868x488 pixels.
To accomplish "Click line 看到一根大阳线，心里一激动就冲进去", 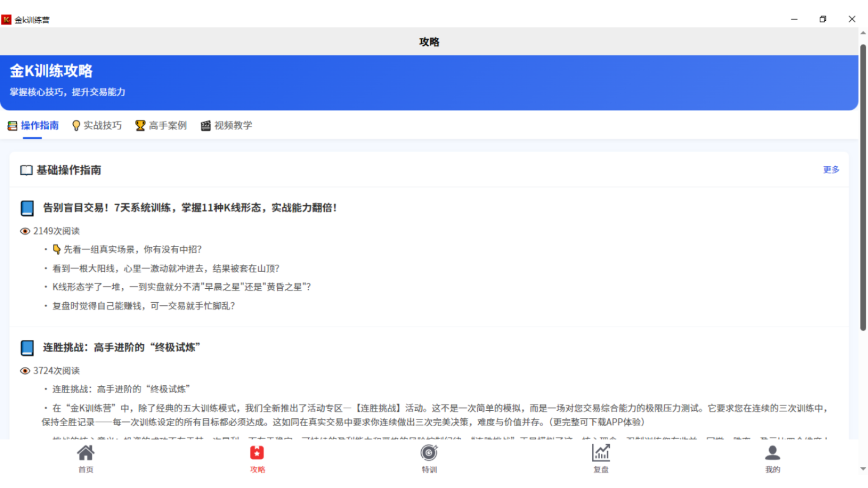I will point(166,269).
